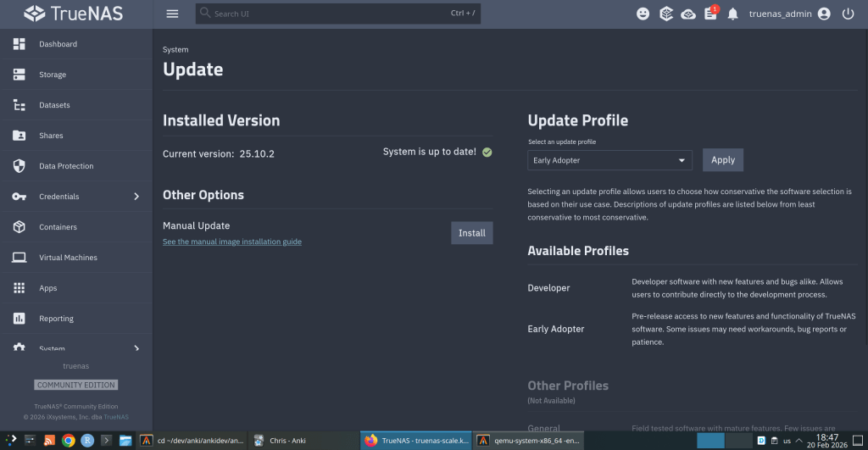The image size is (868, 450).
Task: Open the power menu icon
Action: [x=848, y=14]
